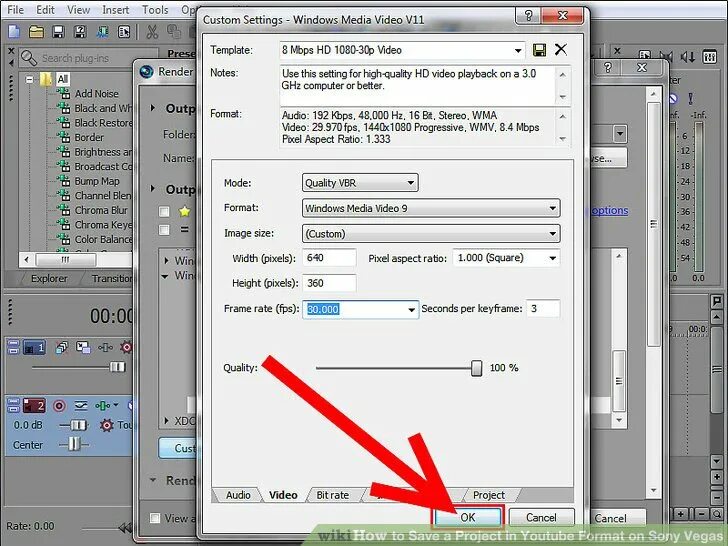This screenshot has height=546, width=728.
Task: Open the Tools menu
Action: click(x=155, y=9)
